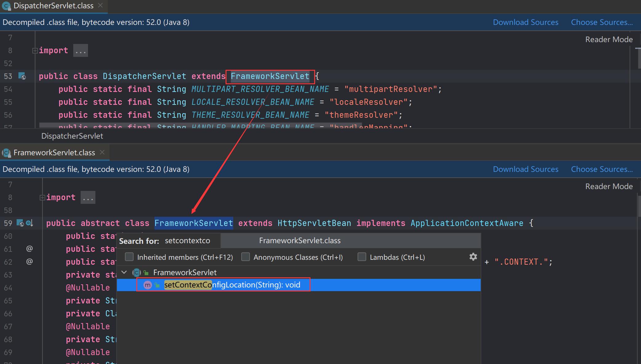The image size is (641, 364).
Task: Click DispatcherServlet class name on line 53
Action: point(144,76)
